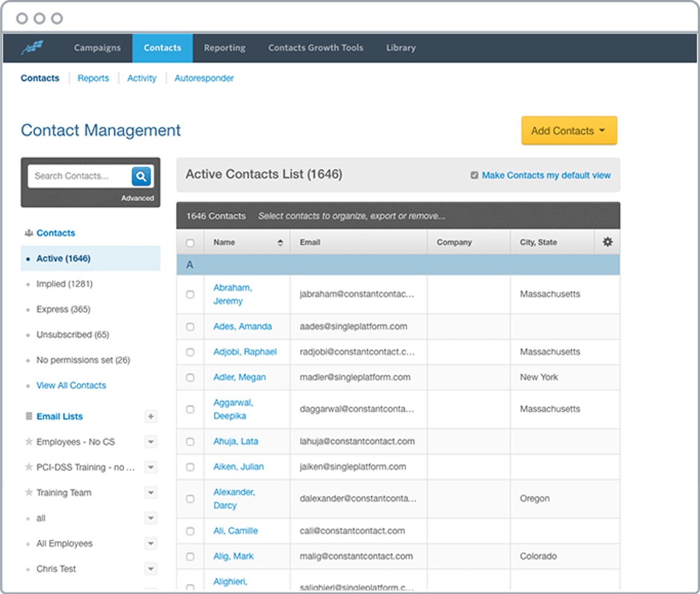Open the Campaigns tab
The image size is (700, 594).
point(97,48)
